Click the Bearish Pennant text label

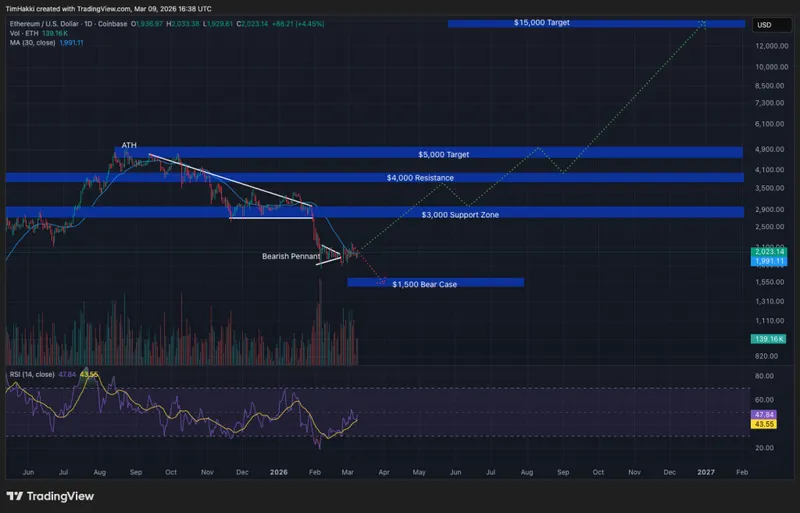[290, 257]
